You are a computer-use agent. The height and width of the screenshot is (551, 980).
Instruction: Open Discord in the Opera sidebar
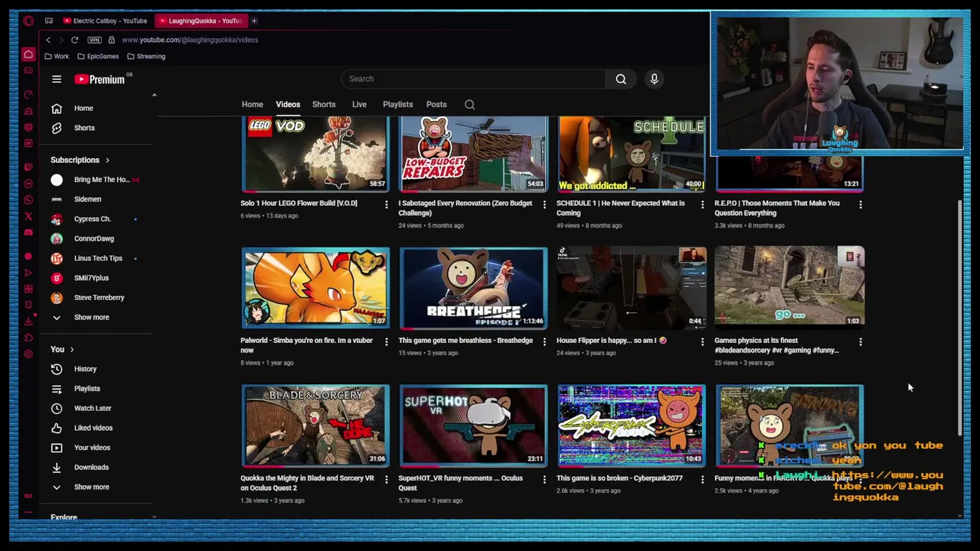coord(28,232)
